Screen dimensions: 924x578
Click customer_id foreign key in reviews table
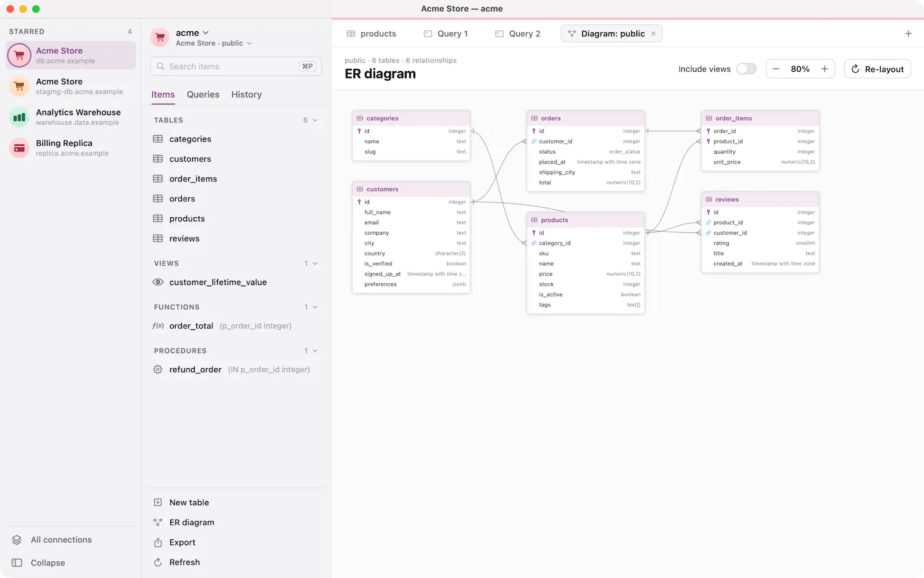point(730,233)
